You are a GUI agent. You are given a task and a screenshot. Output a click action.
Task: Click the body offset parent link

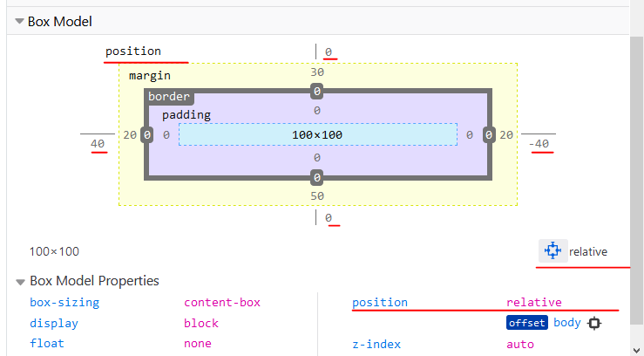coord(566,323)
